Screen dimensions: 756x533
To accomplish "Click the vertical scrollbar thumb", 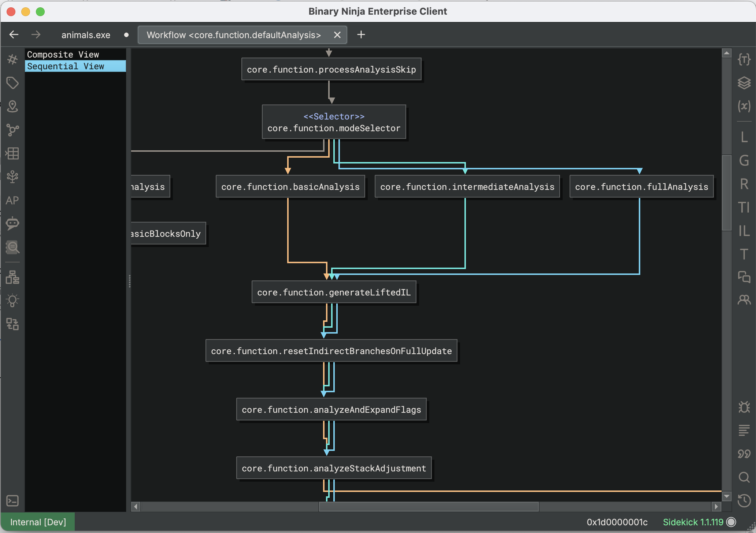I will pos(727,193).
